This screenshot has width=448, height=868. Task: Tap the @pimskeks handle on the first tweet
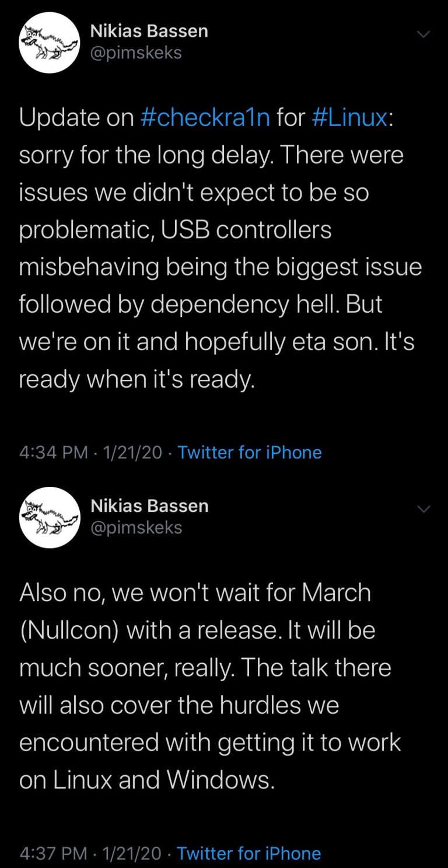tap(136, 53)
